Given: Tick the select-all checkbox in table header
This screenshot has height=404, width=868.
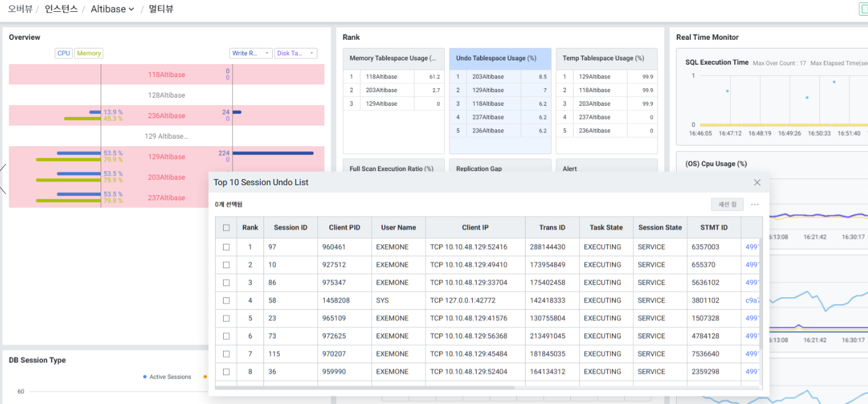Looking at the screenshot, I should 226,227.
